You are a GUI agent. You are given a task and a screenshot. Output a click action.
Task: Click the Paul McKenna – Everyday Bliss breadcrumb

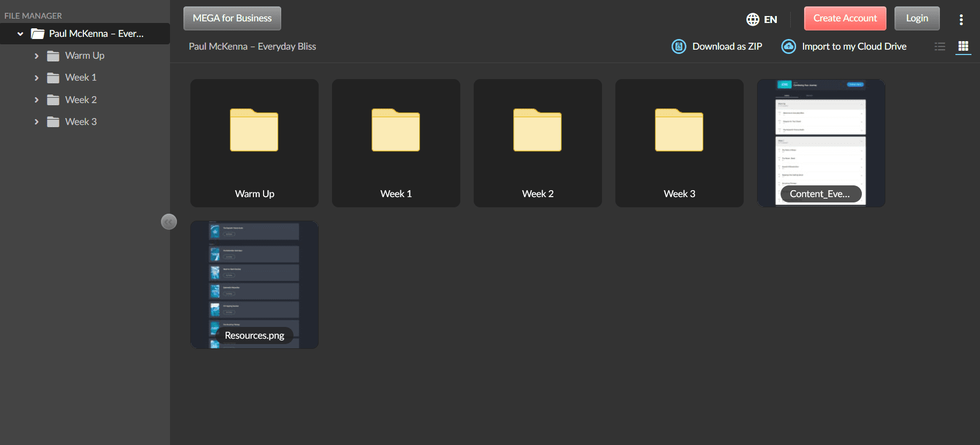pos(252,46)
